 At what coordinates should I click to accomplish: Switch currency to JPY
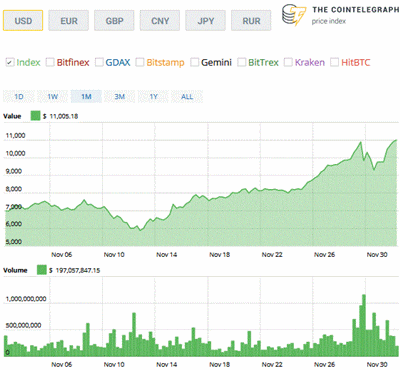[206, 21]
